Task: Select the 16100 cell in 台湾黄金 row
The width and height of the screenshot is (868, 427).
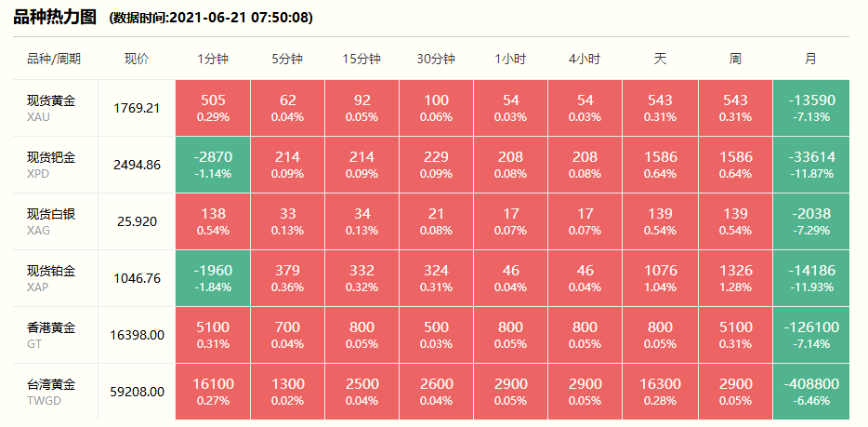Action: (213, 392)
